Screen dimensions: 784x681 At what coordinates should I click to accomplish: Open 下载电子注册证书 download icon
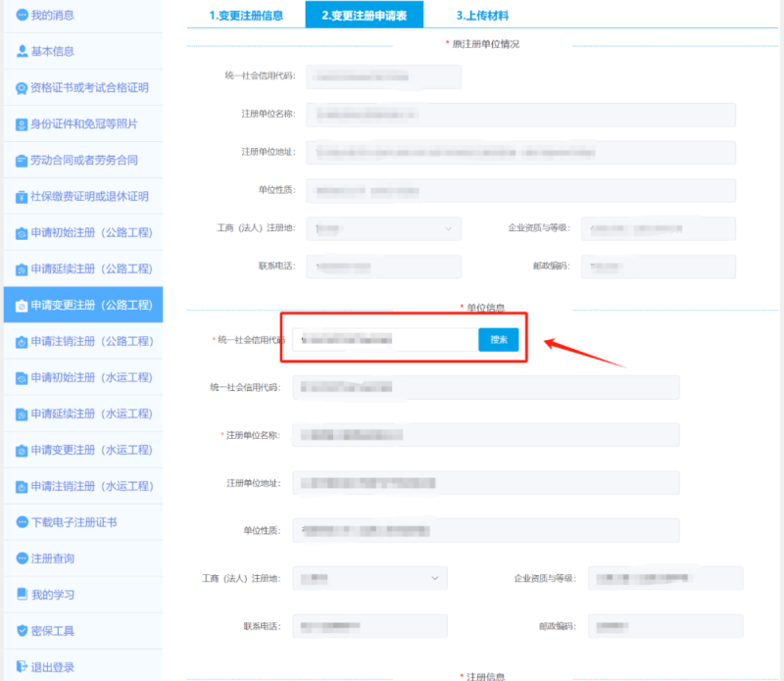click(20, 521)
